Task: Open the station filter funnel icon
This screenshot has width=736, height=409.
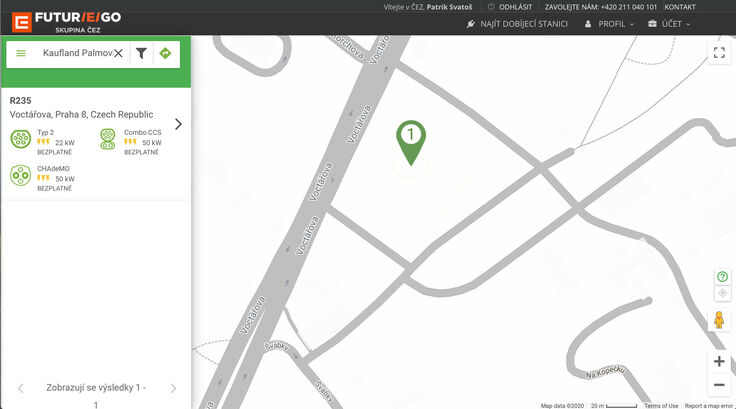Action: point(142,53)
